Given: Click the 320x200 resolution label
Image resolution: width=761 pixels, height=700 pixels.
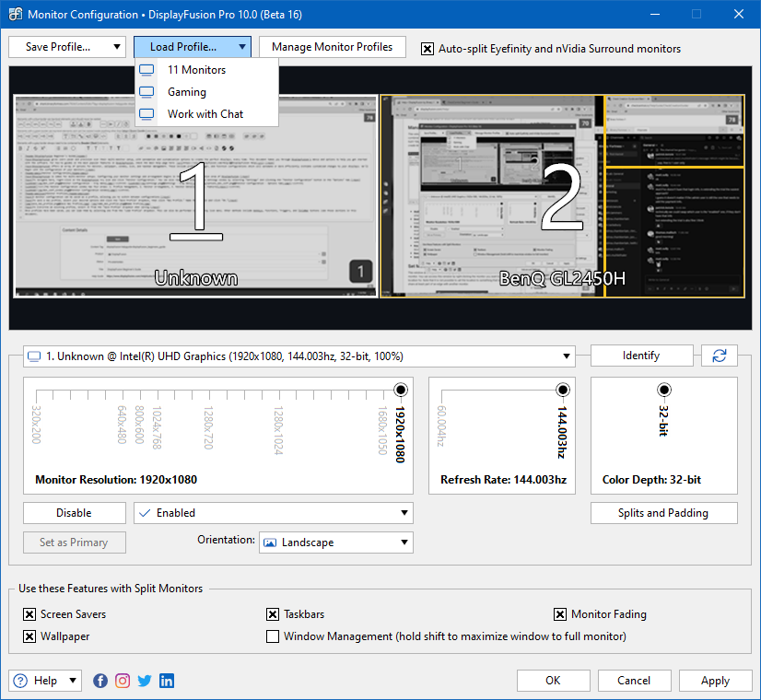Looking at the screenshot, I should pyautogui.click(x=37, y=425).
